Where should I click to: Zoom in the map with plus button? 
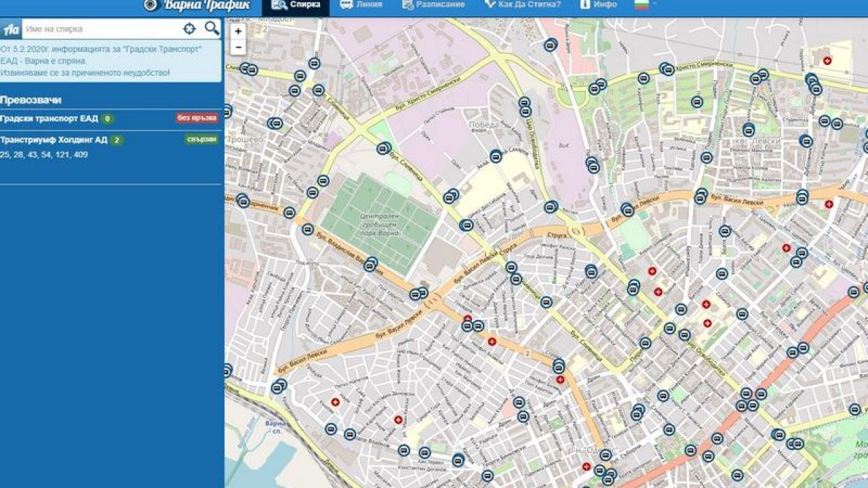click(x=238, y=31)
